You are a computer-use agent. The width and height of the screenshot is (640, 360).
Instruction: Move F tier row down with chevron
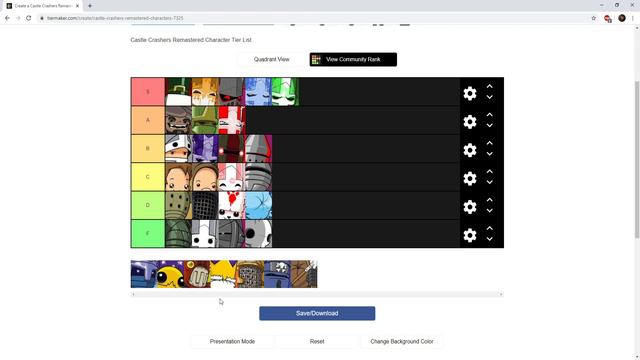pyautogui.click(x=489, y=239)
